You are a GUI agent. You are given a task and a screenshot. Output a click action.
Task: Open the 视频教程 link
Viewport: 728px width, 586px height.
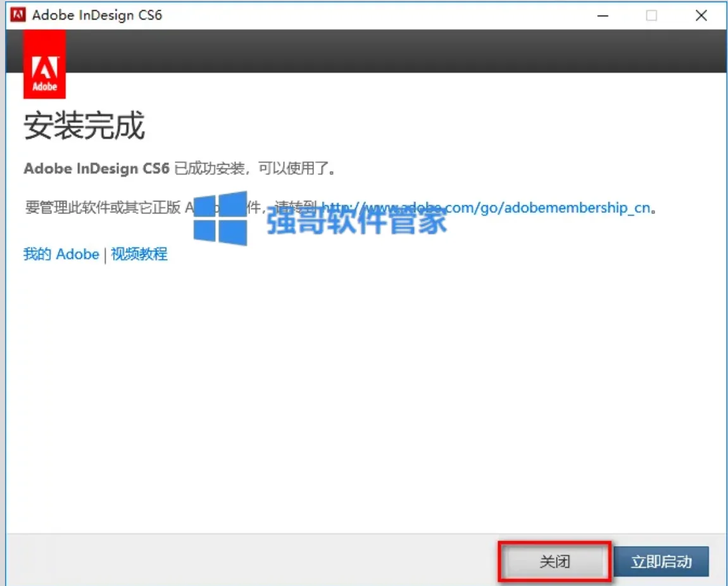coord(139,254)
